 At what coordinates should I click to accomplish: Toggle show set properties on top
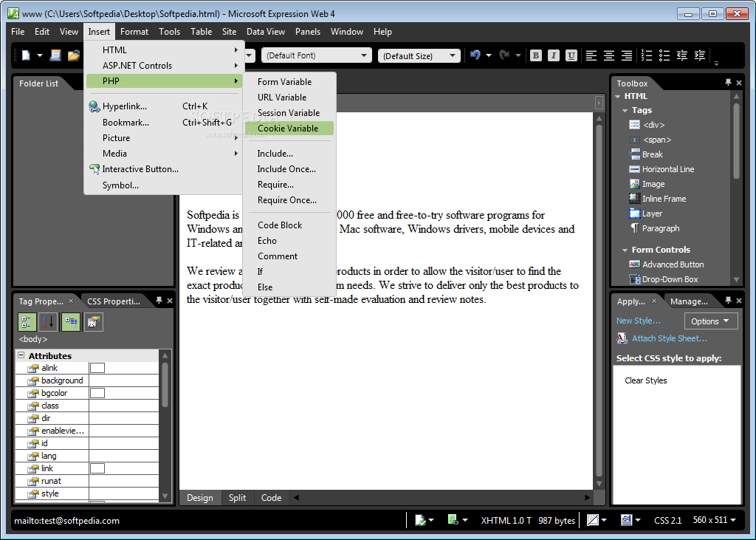71,322
